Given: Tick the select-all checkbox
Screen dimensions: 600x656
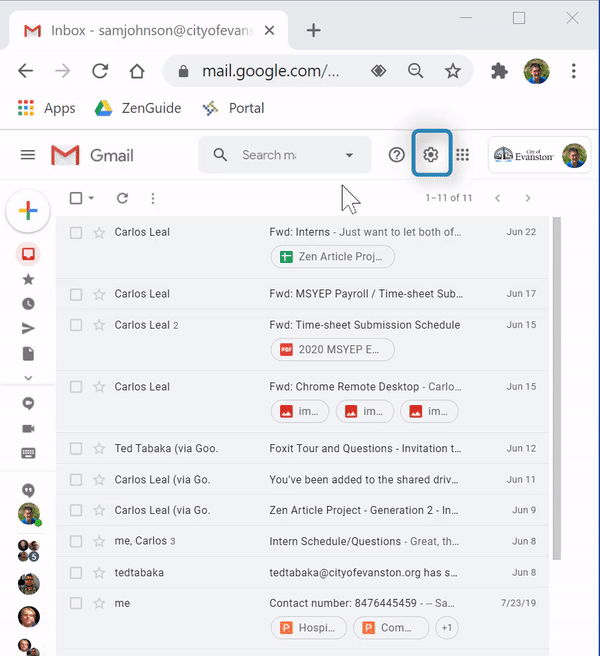Looking at the screenshot, I should (x=76, y=198).
